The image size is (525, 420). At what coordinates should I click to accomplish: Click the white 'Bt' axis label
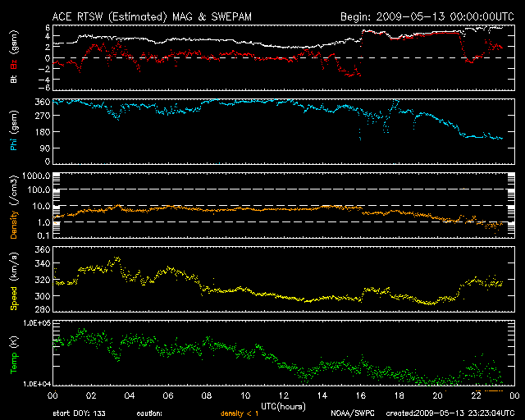[14, 79]
